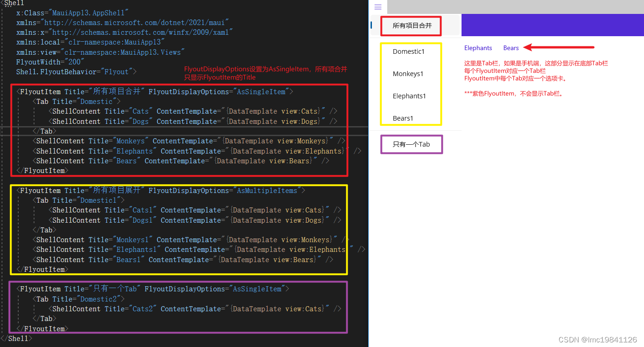Pick Bears1 in the app flyout menu

coord(403,118)
